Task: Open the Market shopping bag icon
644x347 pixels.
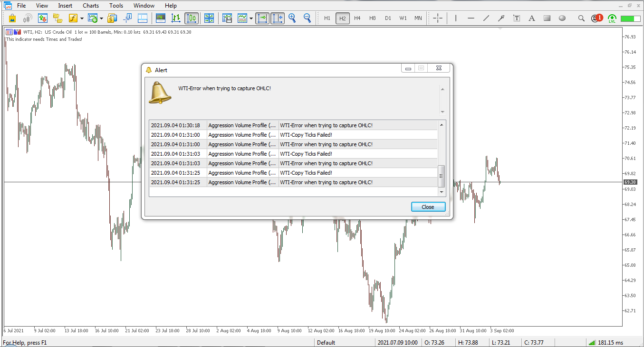Action: (x=12, y=19)
